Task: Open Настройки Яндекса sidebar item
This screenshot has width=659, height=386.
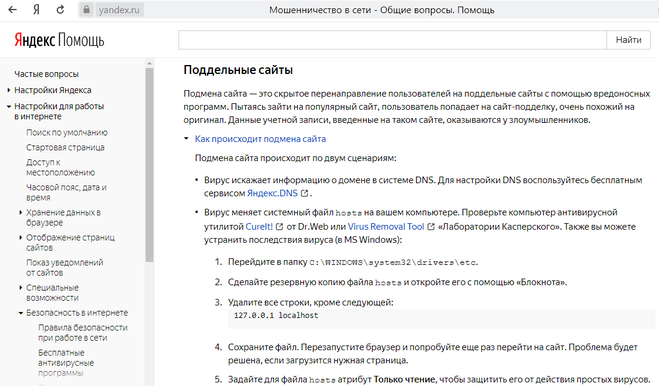Action: [x=53, y=90]
